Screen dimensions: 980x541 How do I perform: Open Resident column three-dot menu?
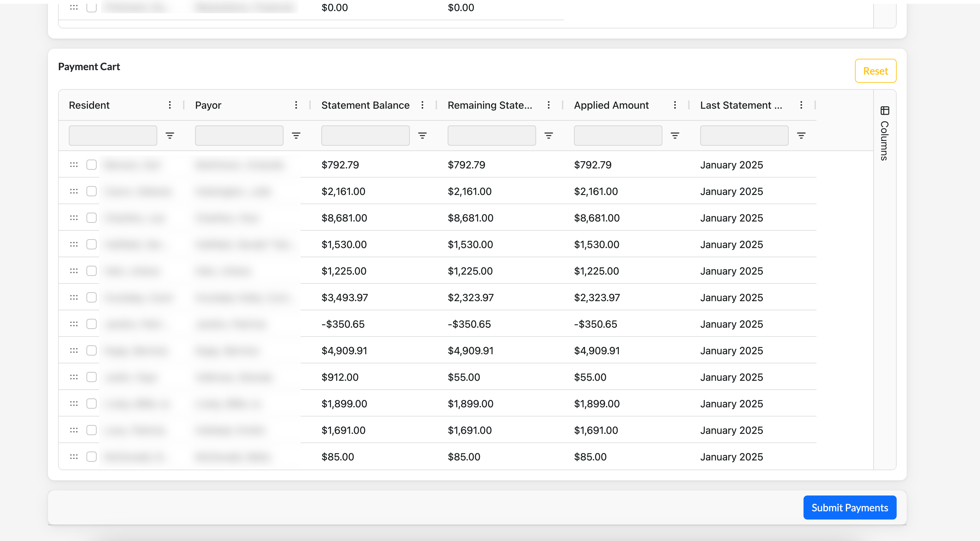(170, 105)
